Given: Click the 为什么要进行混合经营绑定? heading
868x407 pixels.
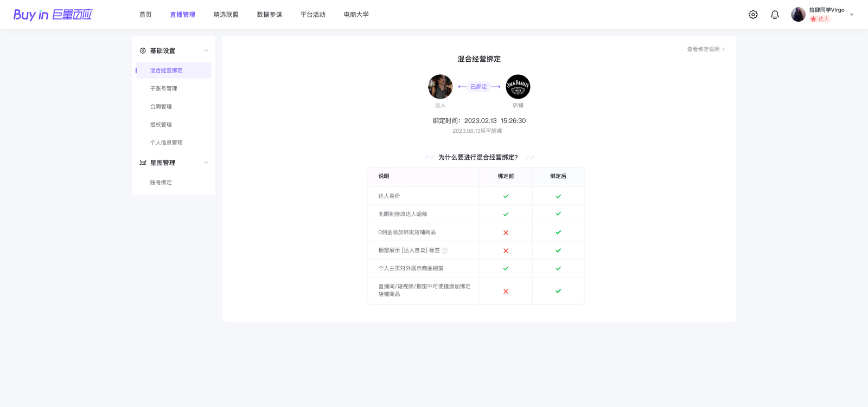Looking at the screenshot, I should coord(478,157).
